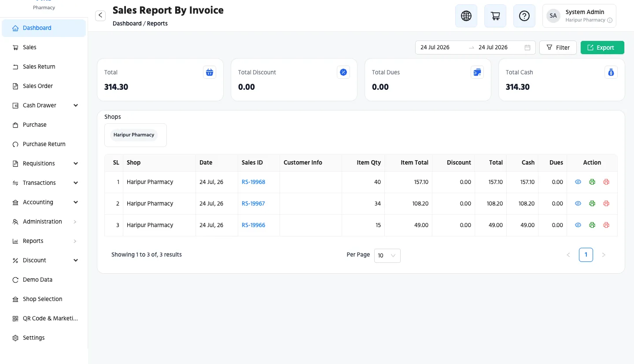Click the Reports breadcrumb text
The image size is (634, 364).
[157, 23]
